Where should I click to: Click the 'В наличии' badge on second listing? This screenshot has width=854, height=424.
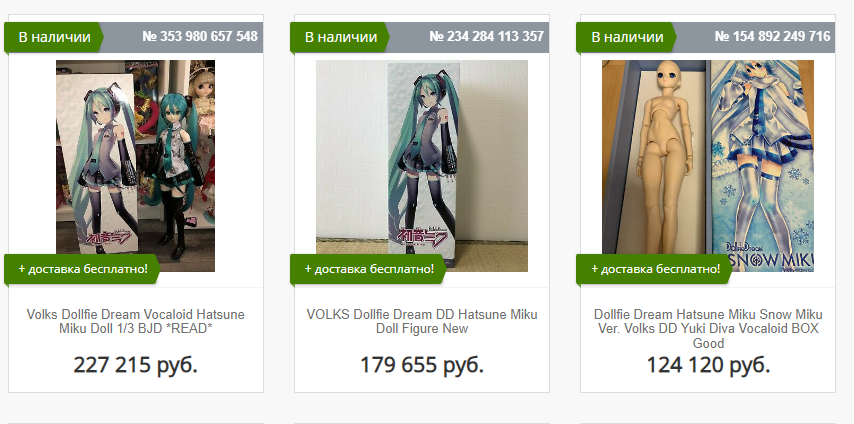tap(340, 37)
